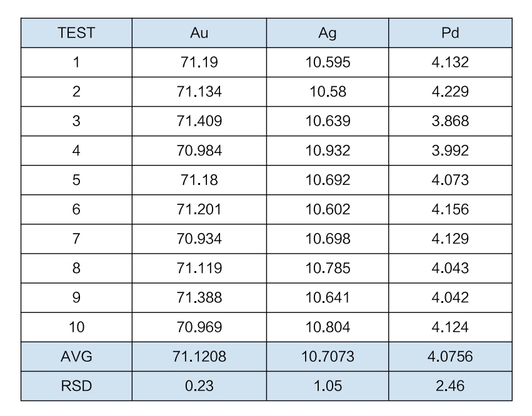532x416 pixels.
Task: Click the Pd value 4.156 cell
Action: pos(450,209)
